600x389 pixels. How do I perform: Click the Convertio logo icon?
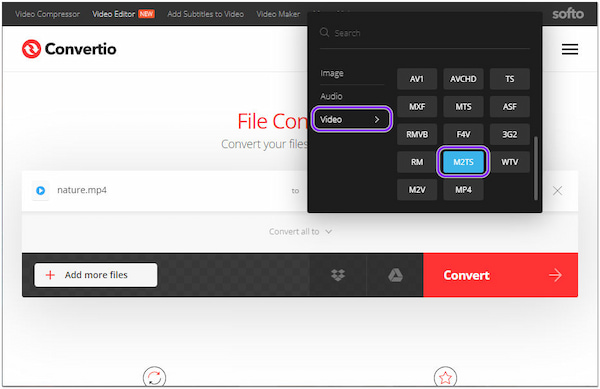click(31, 49)
